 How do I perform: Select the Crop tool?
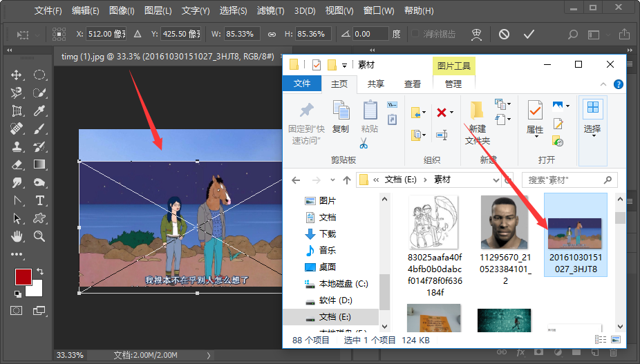tap(17, 111)
